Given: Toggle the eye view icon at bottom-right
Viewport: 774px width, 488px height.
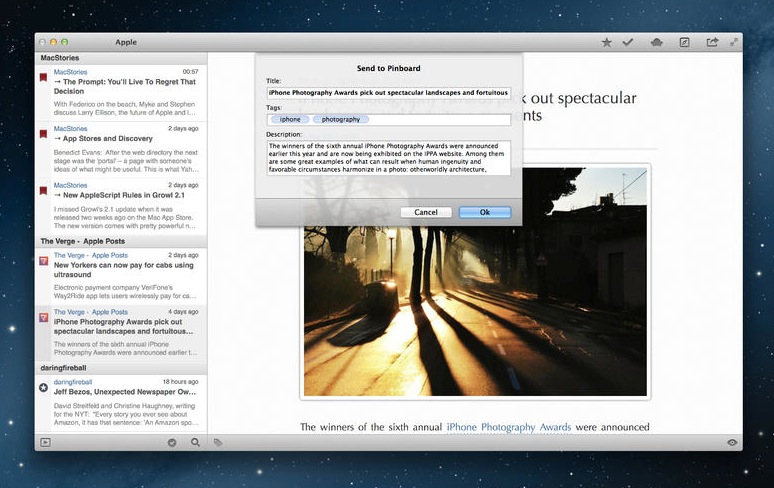Looking at the screenshot, I should click(732, 442).
